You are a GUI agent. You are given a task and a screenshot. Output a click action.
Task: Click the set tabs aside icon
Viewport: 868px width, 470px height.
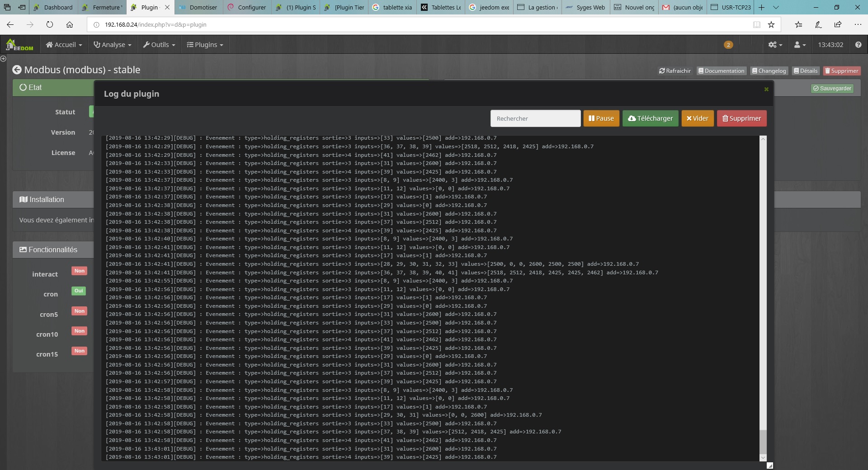pyautogui.click(x=22, y=7)
